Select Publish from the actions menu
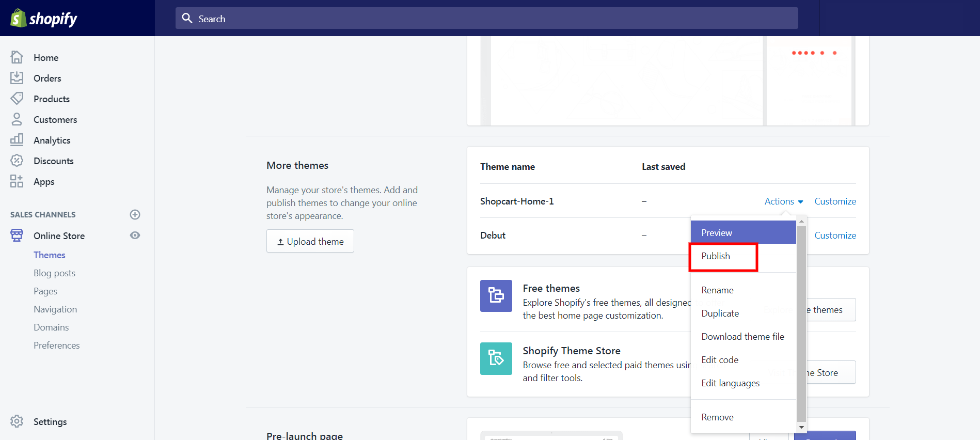The image size is (980, 440). point(716,256)
